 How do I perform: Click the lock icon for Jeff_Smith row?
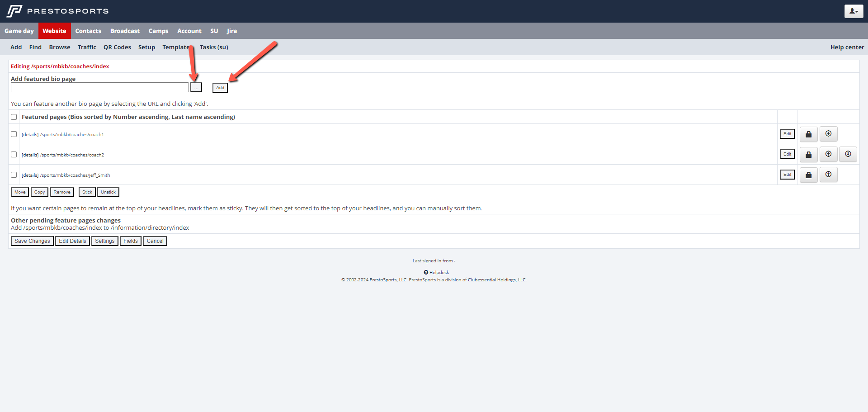[x=808, y=175]
